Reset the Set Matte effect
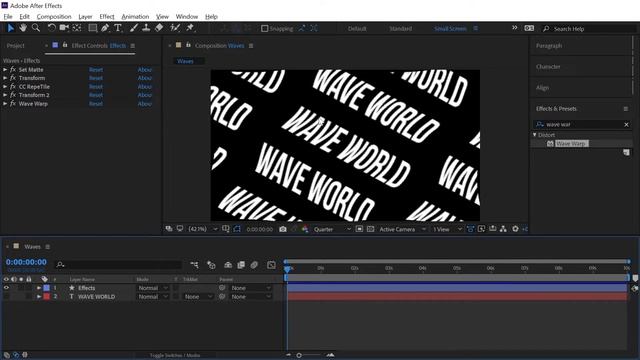Image resolution: width=640 pixels, height=360 pixels. pyautogui.click(x=96, y=70)
